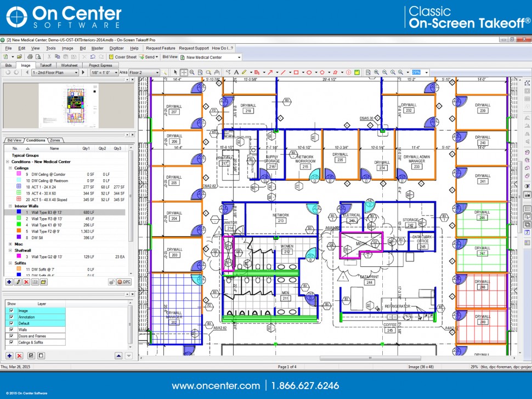The width and height of the screenshot is (532, 399).
Task: Toggle Doors and Frames layer checkbox
Action: [x=12, y=336]
